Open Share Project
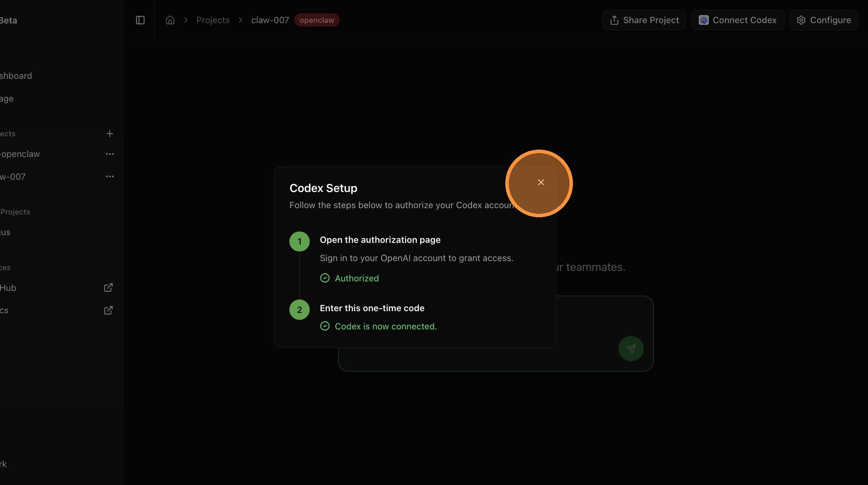Viewport: 868px width, 485px height. tap(644, 20)
